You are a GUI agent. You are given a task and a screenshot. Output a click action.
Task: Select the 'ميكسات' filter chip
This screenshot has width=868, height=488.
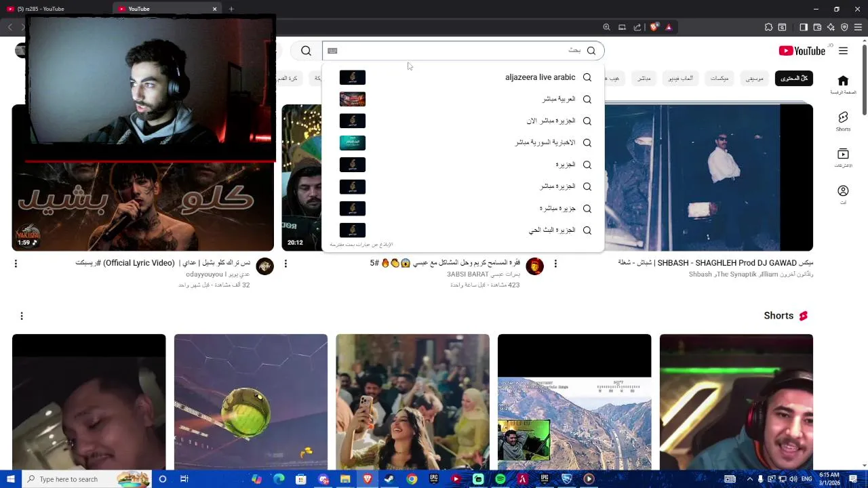(x=719, y=79)
